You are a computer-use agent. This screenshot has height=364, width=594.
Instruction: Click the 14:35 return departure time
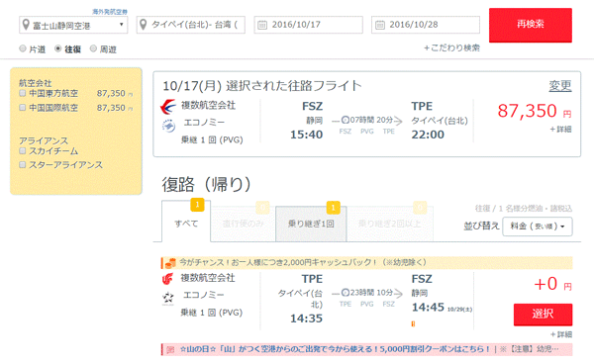pos(307,318)
